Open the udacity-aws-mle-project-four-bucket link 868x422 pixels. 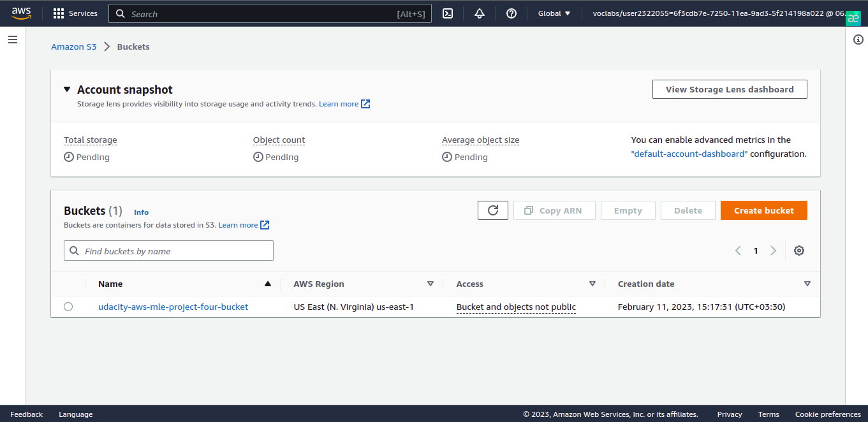pos(173,307)
